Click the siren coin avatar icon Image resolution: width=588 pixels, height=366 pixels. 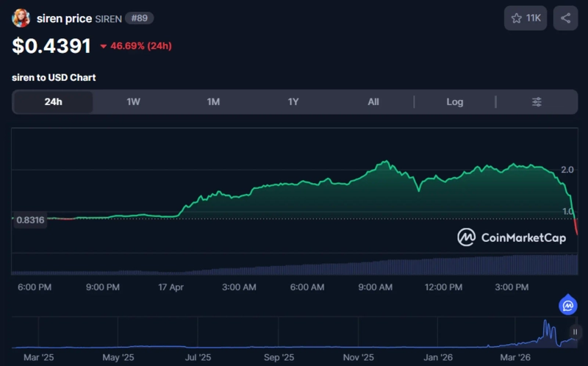click(x=21, y=18)
